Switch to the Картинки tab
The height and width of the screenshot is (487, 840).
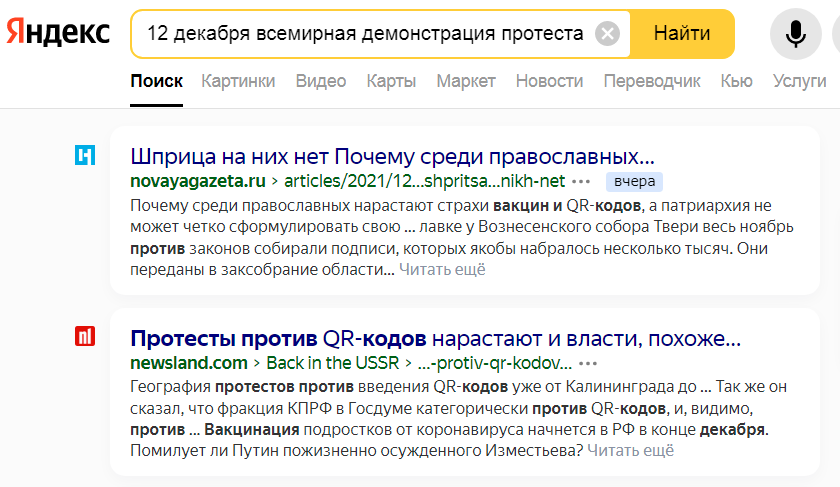pos(238,81)
